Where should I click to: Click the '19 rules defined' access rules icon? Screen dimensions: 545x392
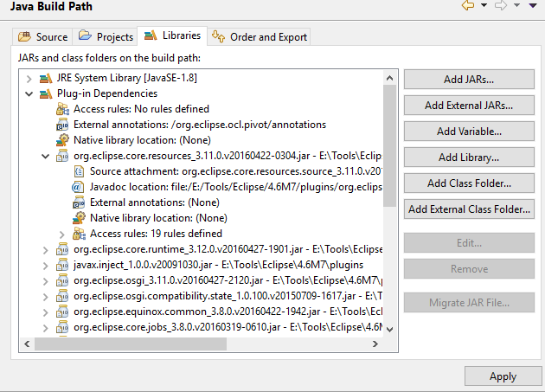coord(79,234)
